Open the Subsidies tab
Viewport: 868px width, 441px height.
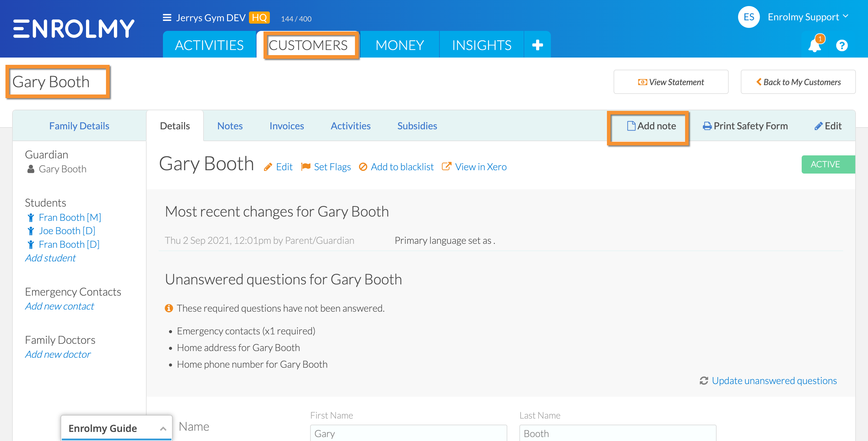pyautogui.click(x=417, y=126)
